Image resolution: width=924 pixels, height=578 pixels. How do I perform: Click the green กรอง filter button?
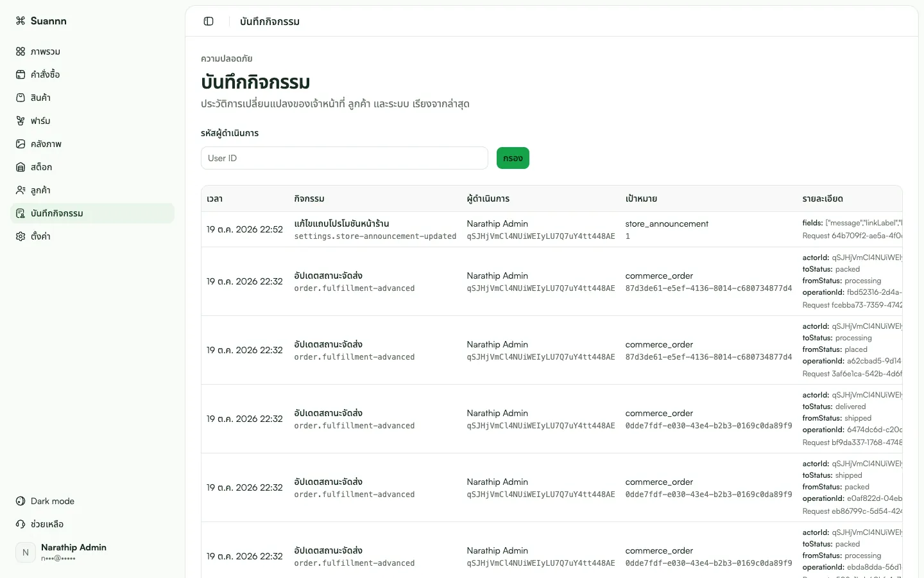click(x=513, y=158)
